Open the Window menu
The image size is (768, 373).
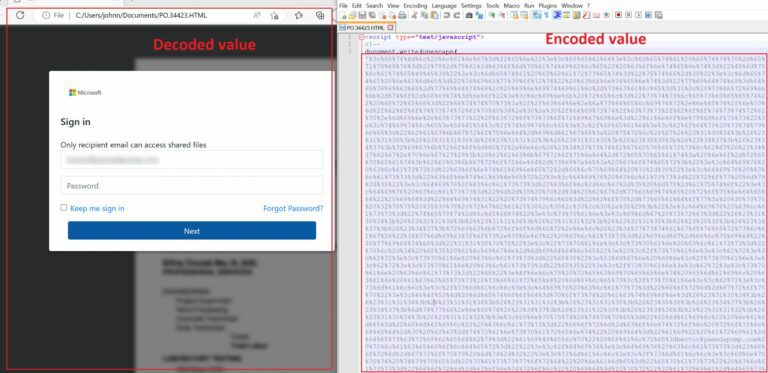point(572,5)
